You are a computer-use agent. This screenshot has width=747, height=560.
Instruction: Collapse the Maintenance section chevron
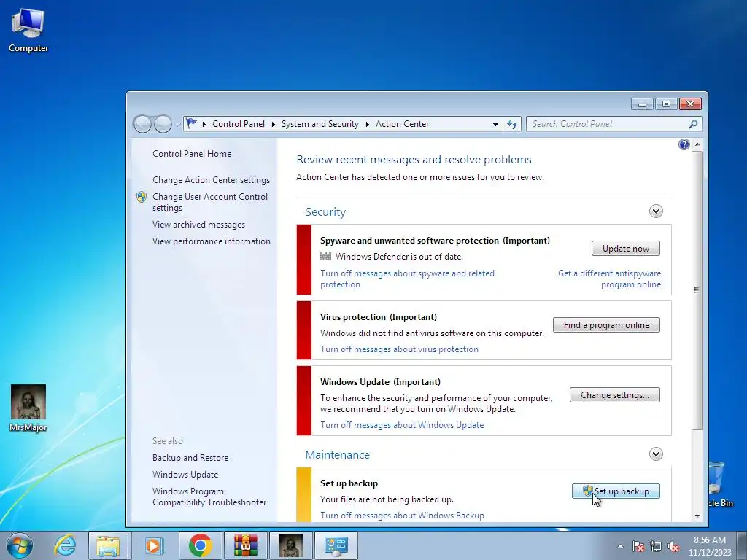tap(656, 454)
